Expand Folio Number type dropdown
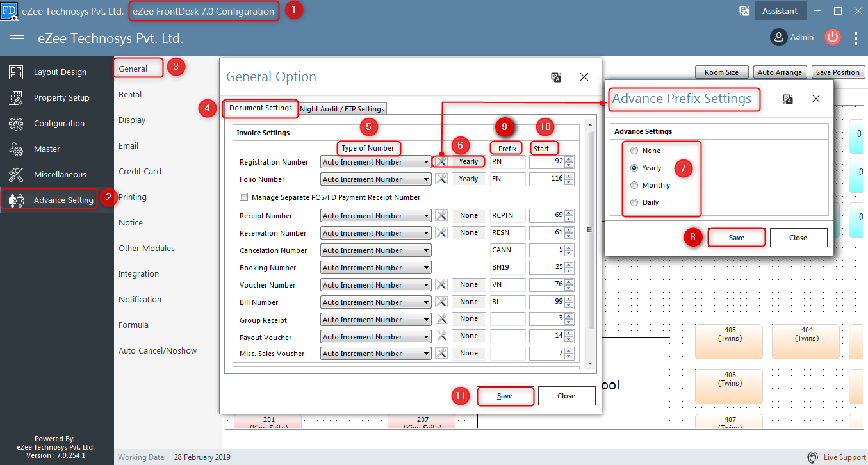 point(427,179)
